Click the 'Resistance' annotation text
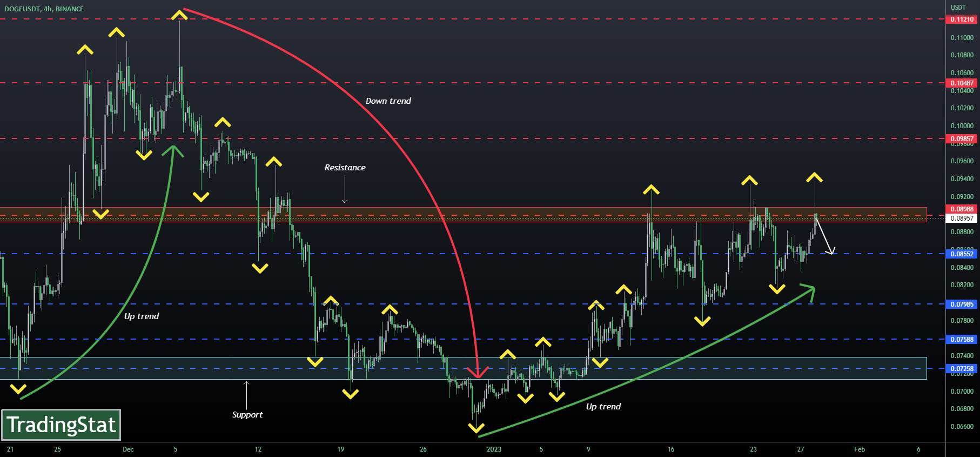Image resolution: width=980 pixels, height=457 pixels. click(x=345, y=168)
